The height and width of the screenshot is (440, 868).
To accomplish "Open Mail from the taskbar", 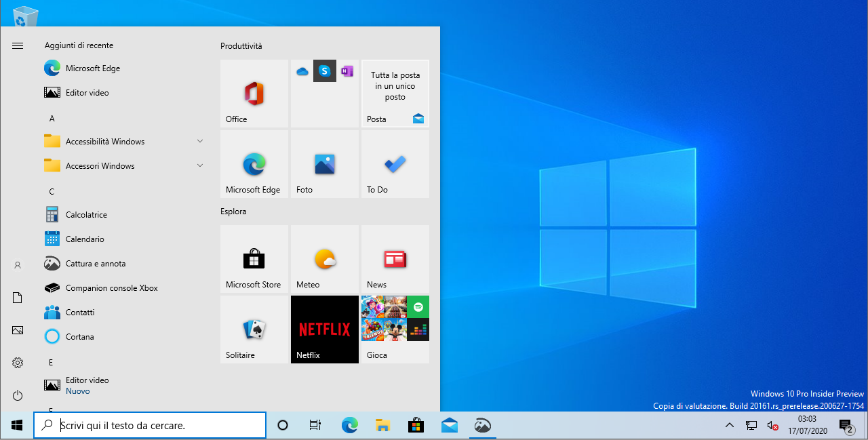I will pyautogui.click(x=449, y=425).
